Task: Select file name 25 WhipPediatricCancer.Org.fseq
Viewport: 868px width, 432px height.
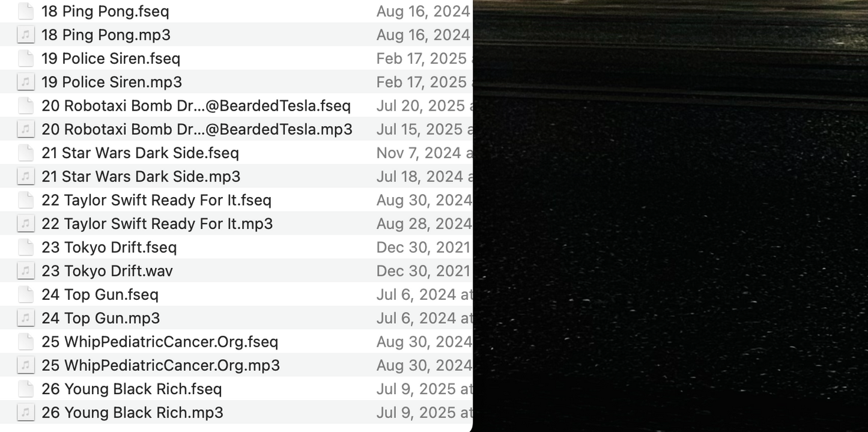Action: [160, 342]
